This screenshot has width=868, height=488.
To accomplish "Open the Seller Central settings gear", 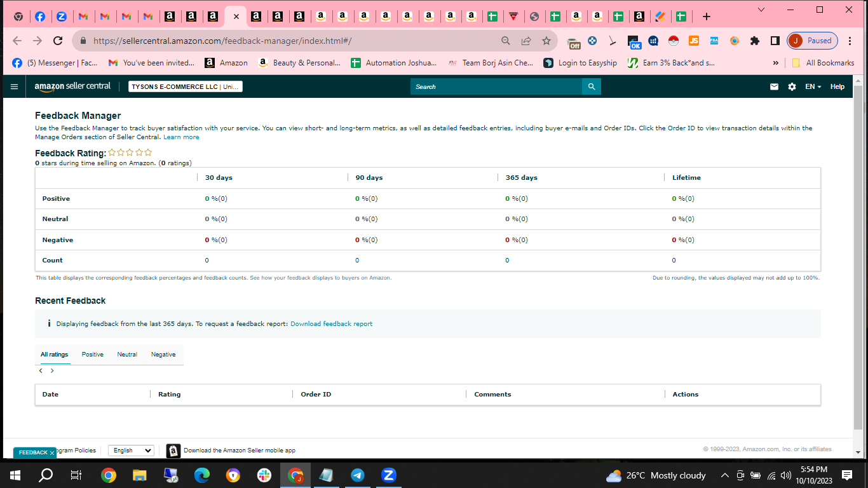I will pos(792,86).
